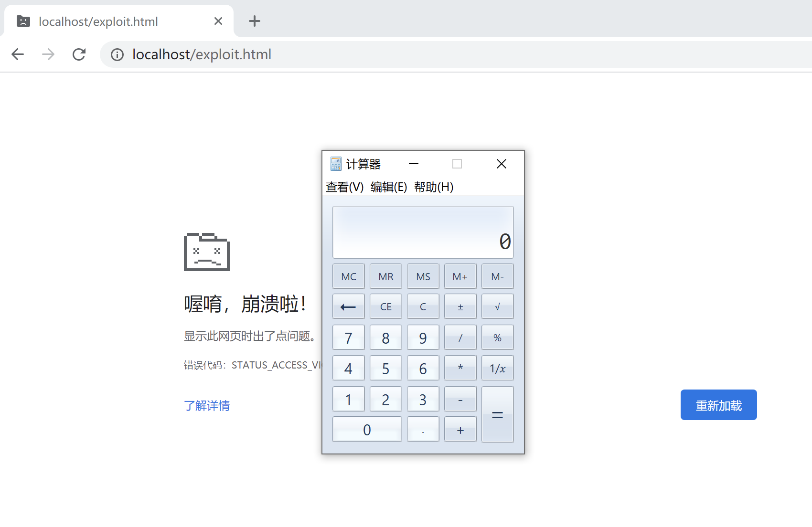Open the 帮助(H) menu in Calculator

click(434, 187)
